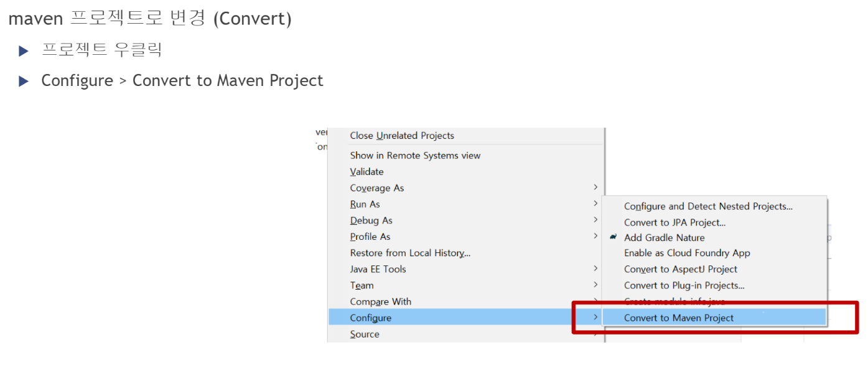Click Validate in the context menu
Screen dimensions: 868x385
465,172
